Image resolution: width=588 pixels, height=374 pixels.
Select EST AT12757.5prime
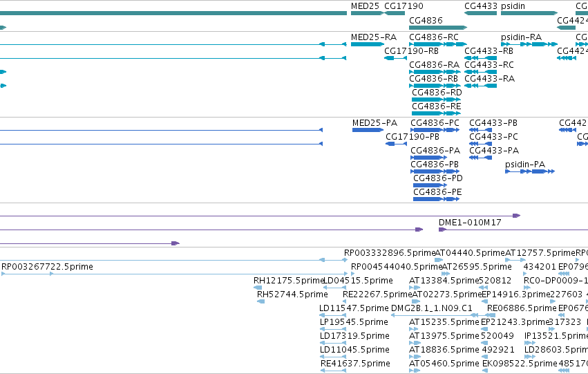540,253
